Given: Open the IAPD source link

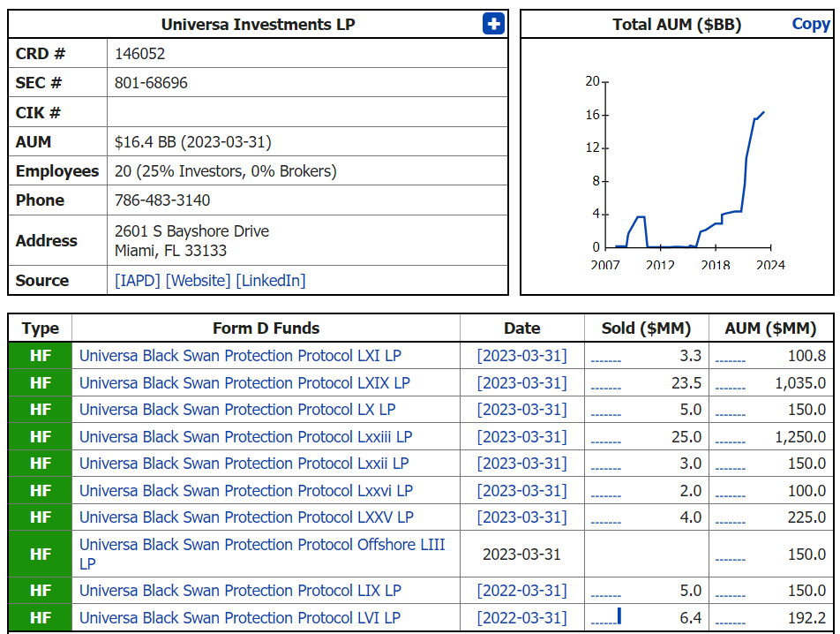Looking at the screenshot, I should (x=138, y=280).
